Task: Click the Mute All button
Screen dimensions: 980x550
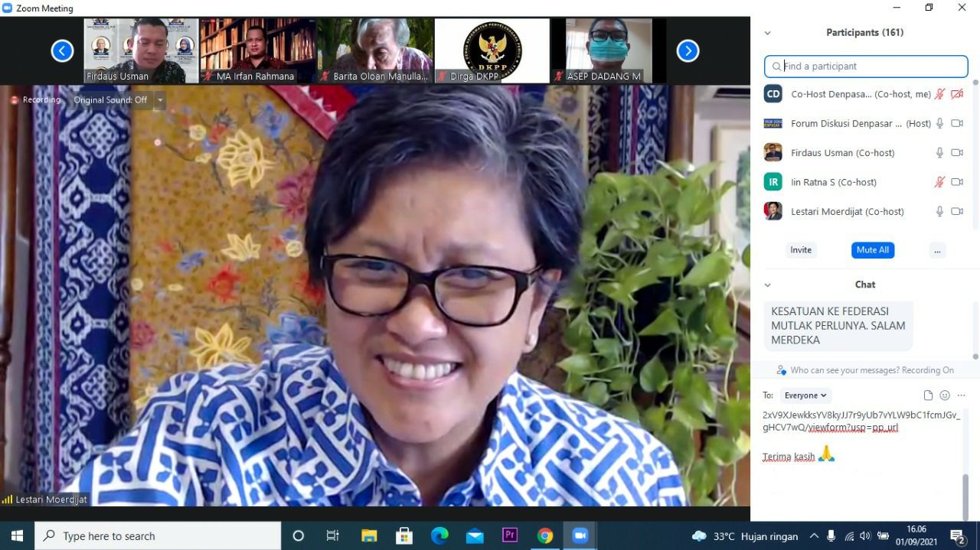Action: 872,250
